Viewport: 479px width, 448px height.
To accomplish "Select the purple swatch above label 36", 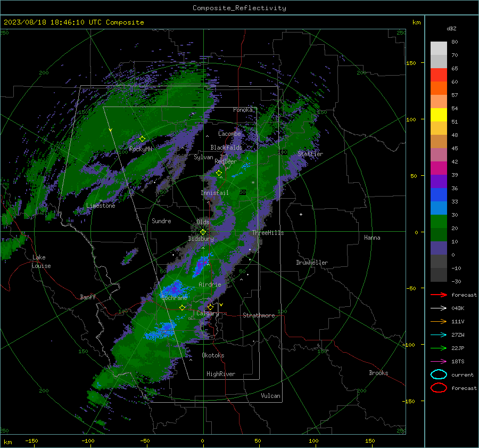I will pyautogui.click(x=439, y=181).
